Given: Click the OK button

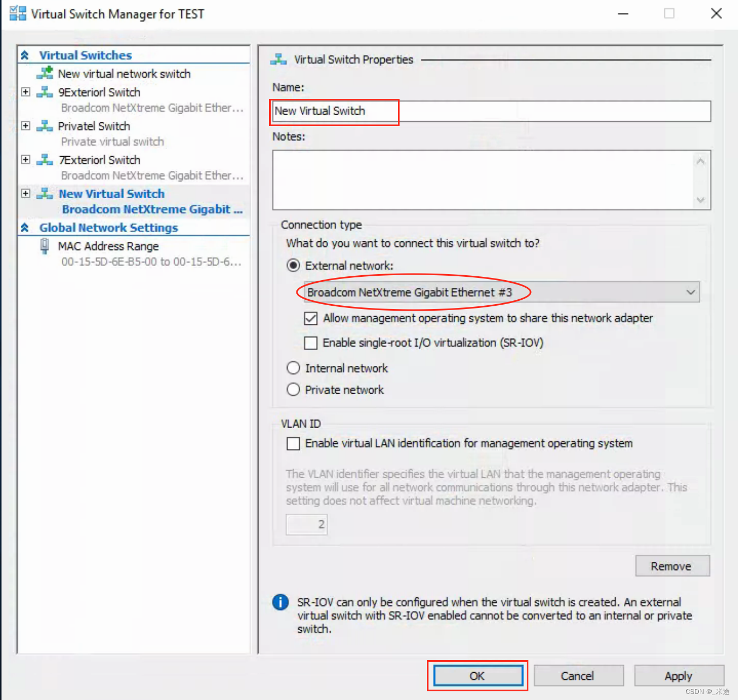Looking at the screenshot, I should pos(477,675).
